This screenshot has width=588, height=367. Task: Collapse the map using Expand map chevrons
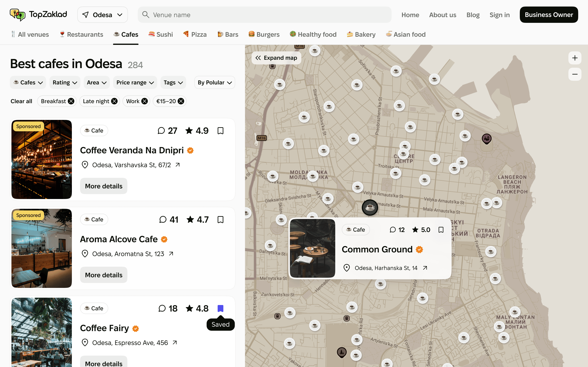click(258, 58)
